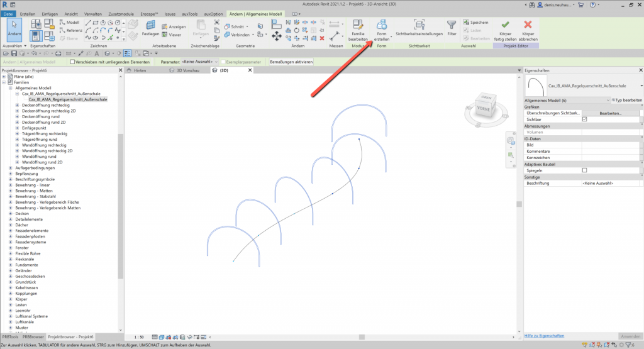The height and width of the screenshot is (349, 644).
Task: Open Familie bearbeiten in the ribbon
Action: (x=358, y=30)
